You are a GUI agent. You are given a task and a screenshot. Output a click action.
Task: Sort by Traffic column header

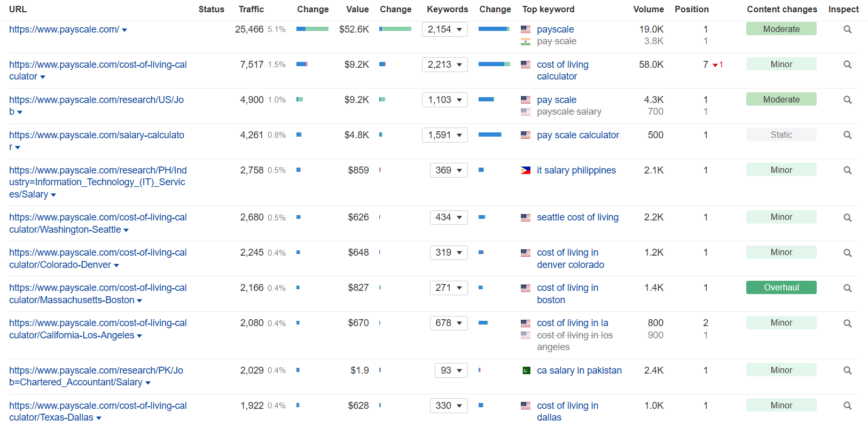[251, 9]
